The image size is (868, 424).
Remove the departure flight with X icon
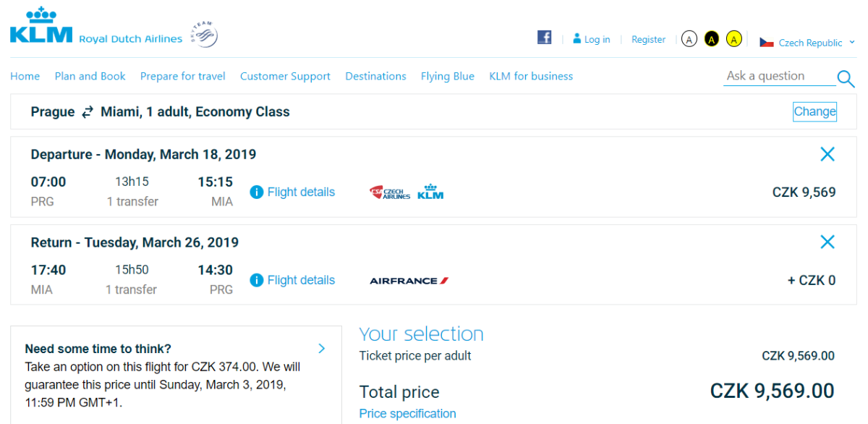point(827,154)
